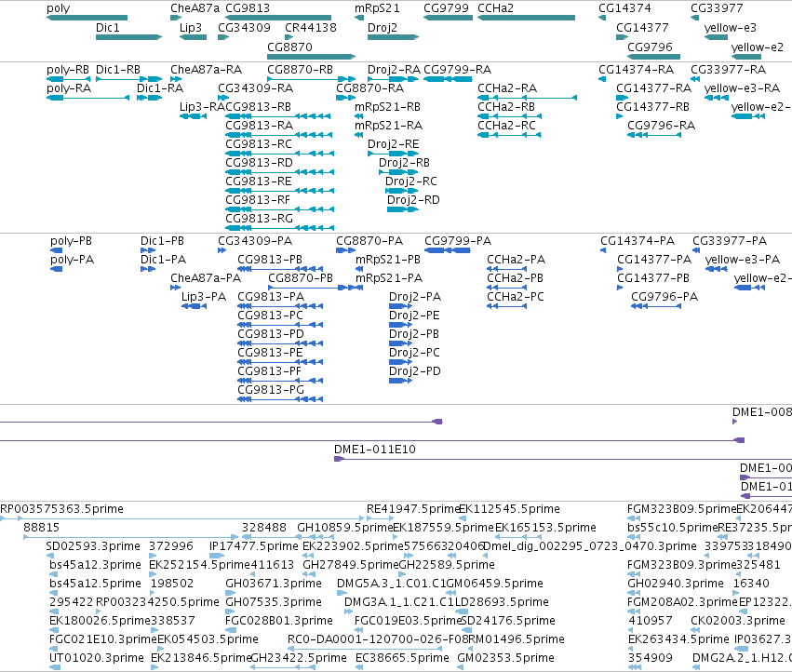Select the CG9813-RD transcript label
The image size is (792, 672).
(x=259, y=163)
